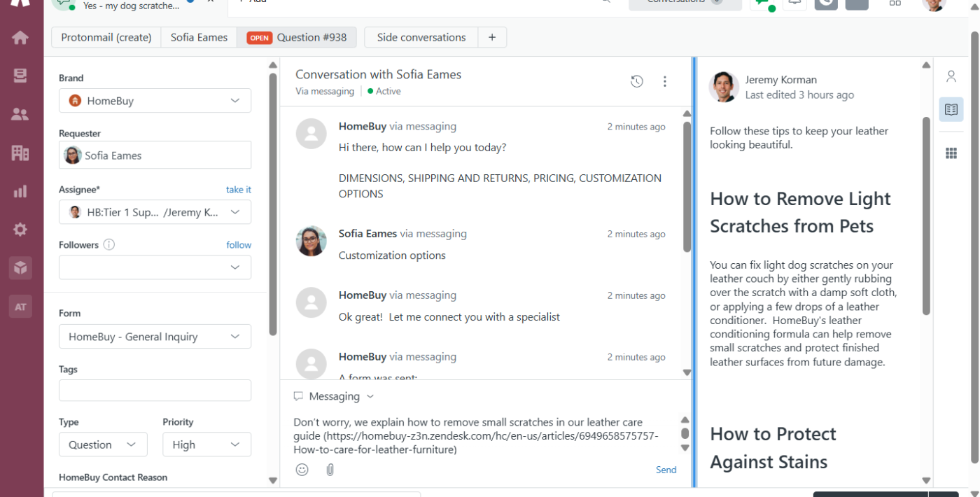Click the 'Last edited 3 hours ago' text
The height and width of the screenshot is (497, 980).
799,94
